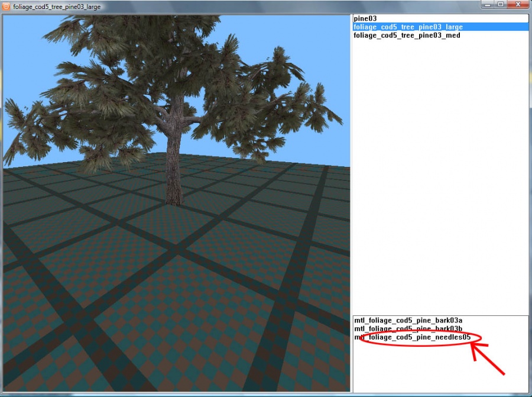Select the circled mtl_foliage_cod5_pine_needles05 material

coord(414,338)
